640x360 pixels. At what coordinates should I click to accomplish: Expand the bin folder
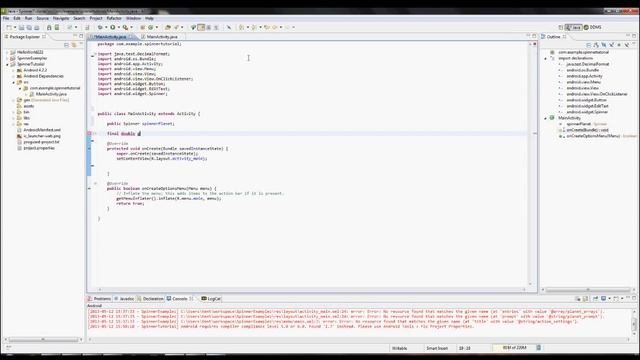point(13,112)
